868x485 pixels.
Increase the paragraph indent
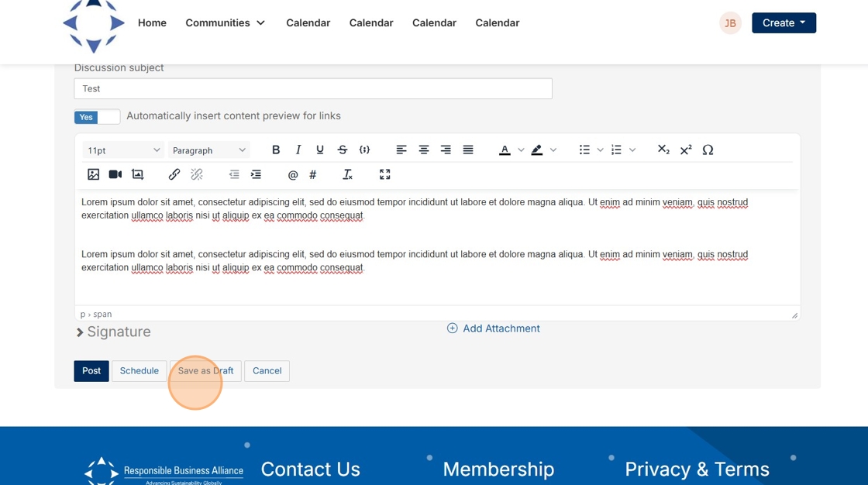tap(256, 174)
